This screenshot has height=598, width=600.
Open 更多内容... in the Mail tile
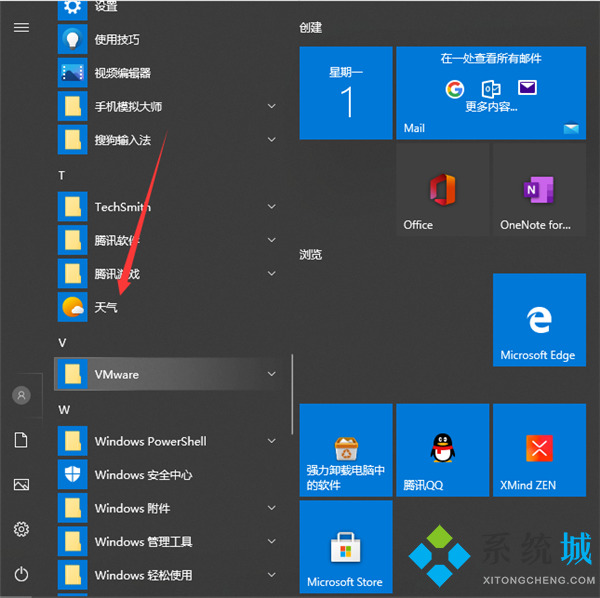click(x=491, y=106)
